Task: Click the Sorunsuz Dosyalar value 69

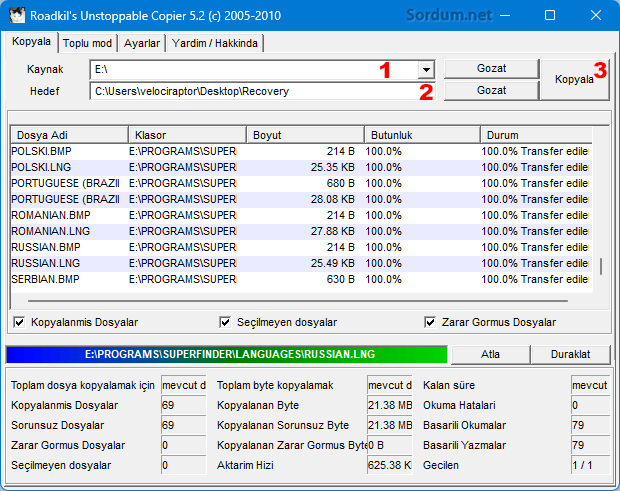Action: [183, 425]
